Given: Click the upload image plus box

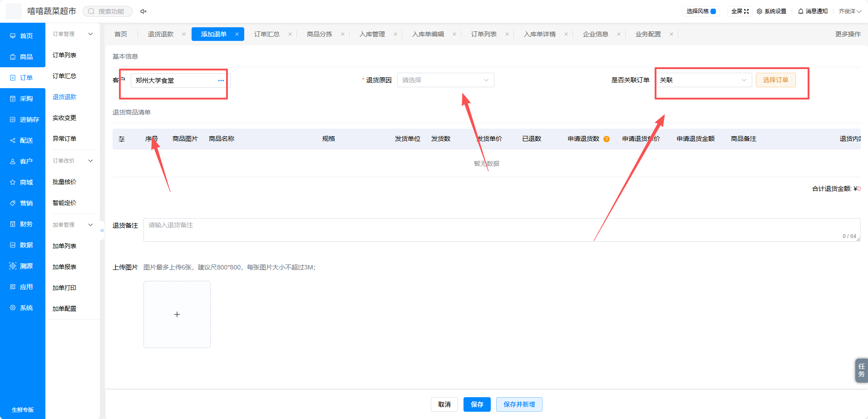Looking at the screenshot, I should (177, 314).
